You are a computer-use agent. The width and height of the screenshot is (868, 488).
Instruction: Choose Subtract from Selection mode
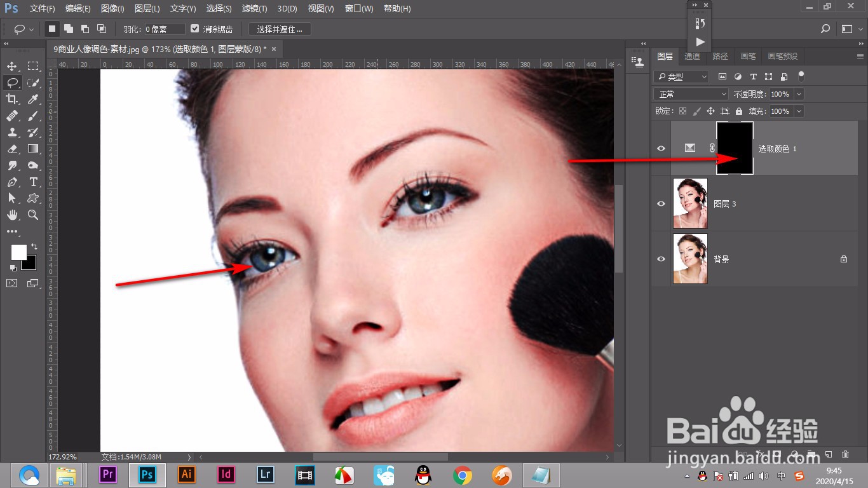tap(85, 29)
